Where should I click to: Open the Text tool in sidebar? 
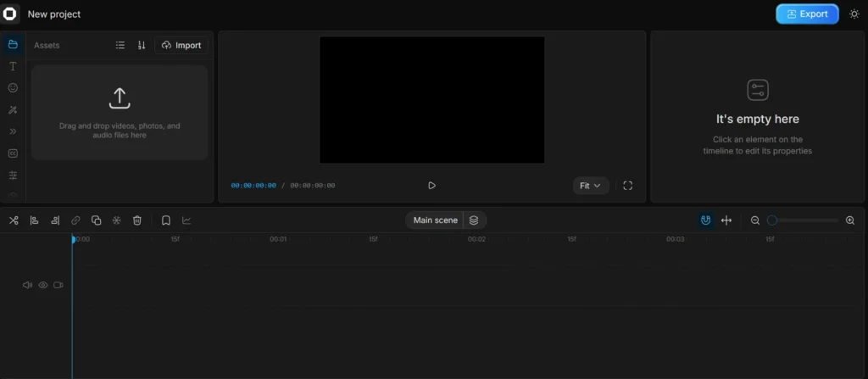tap(13, 66)
